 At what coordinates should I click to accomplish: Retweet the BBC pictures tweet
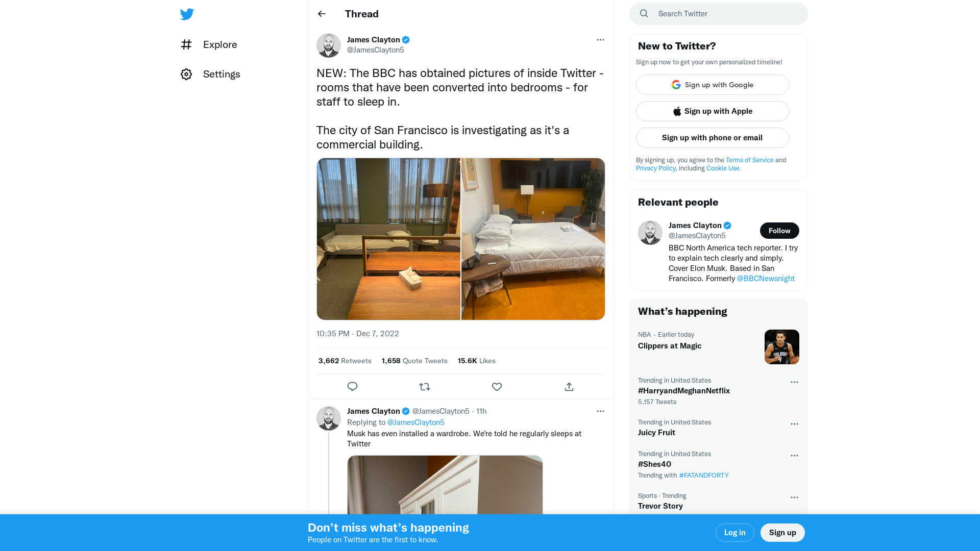click(x=425, y=387)
